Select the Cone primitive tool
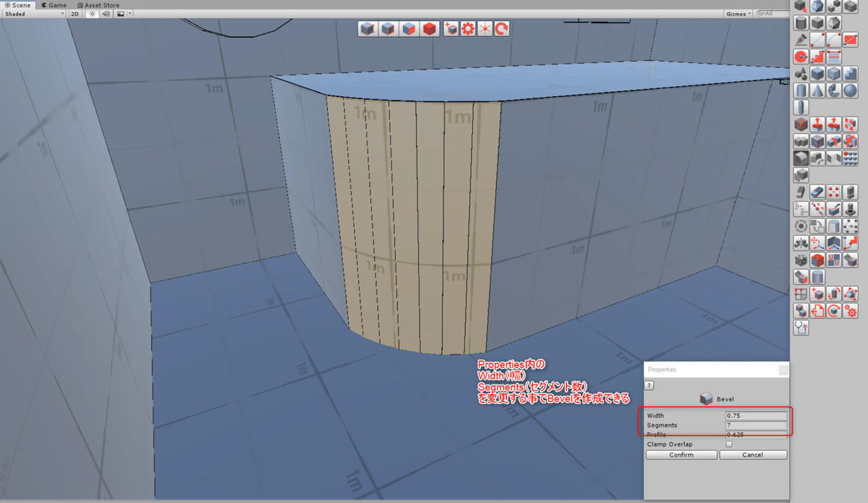This screenshot has height=503, width=868. [x=817, y=90]
